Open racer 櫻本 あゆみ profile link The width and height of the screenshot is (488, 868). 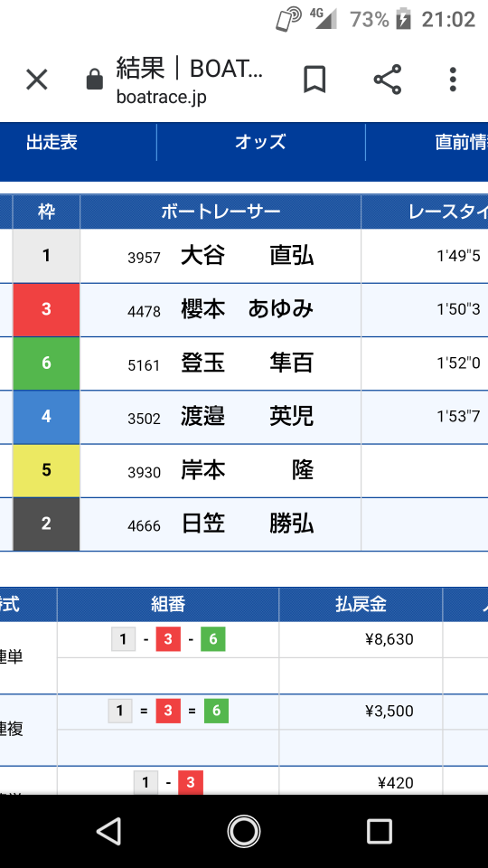248,309
